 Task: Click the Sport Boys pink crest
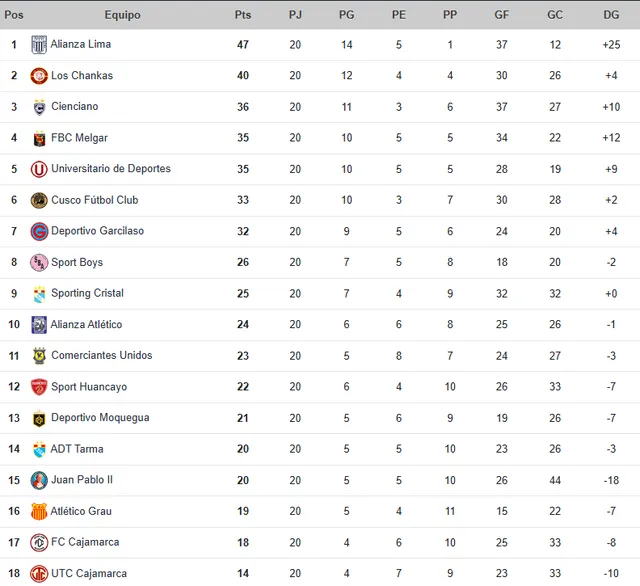39,262
